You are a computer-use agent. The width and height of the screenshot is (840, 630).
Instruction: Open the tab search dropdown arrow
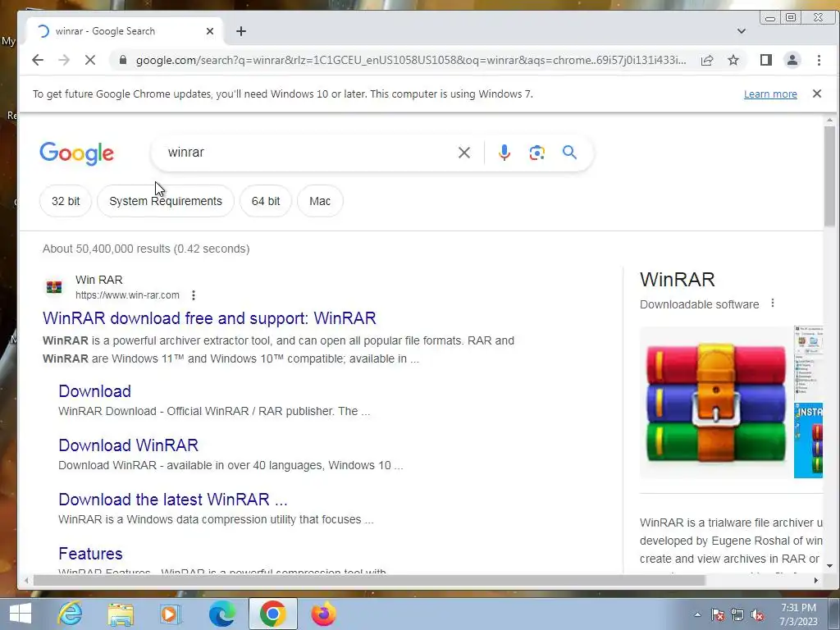742,31
